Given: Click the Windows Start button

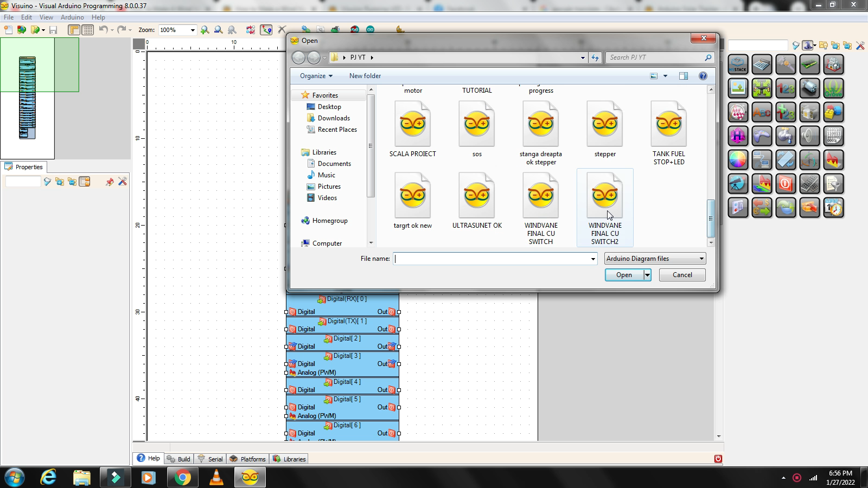Looking at the screenshot, I should point(14,477).
